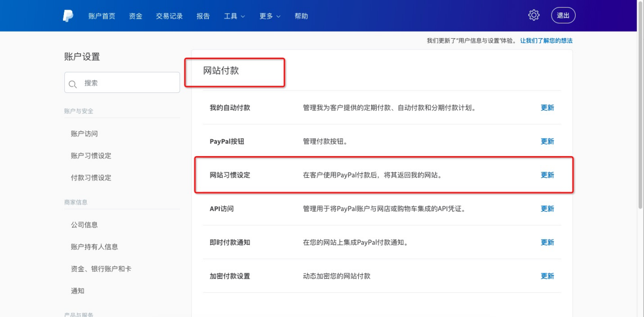Select 账户习惯设定 in the sidebar
The height and width of the screenshot is (317, 644).
[x=91, y=156]
